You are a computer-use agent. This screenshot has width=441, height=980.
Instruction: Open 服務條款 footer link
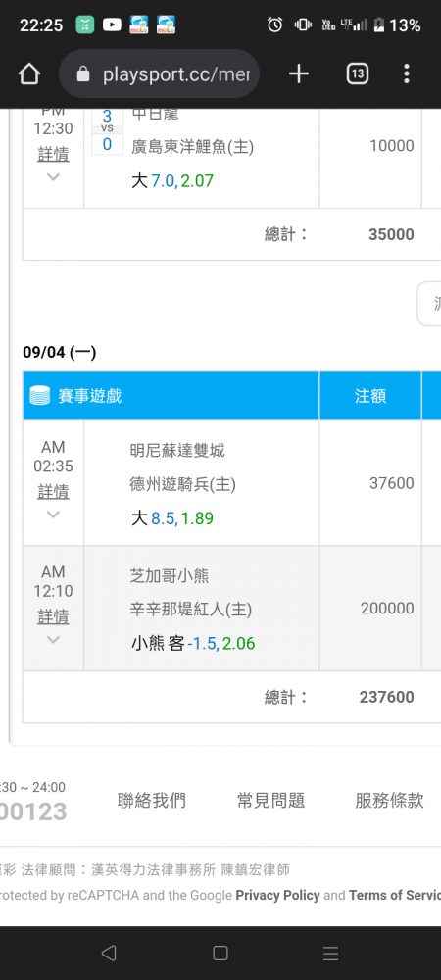click(x=390, y=800)
